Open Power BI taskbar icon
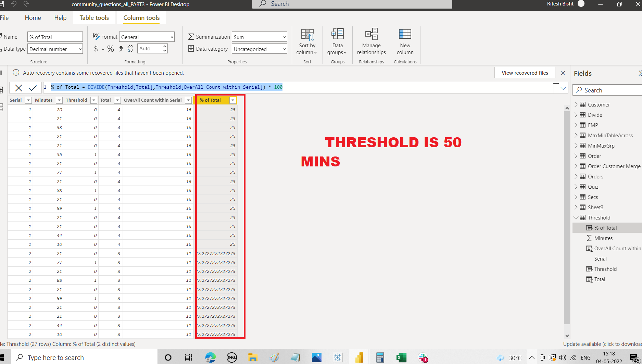 tap(359, 357)
